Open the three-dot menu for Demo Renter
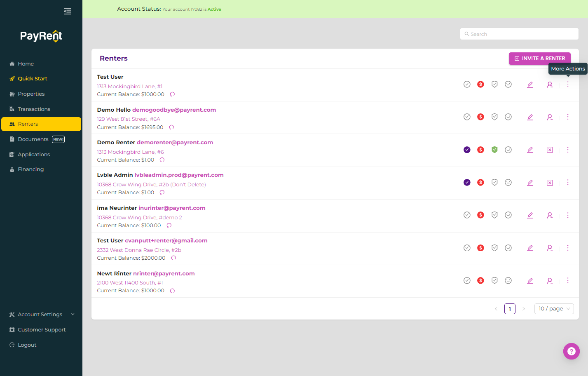Screen dimensions: 588x376 point(568,150)
